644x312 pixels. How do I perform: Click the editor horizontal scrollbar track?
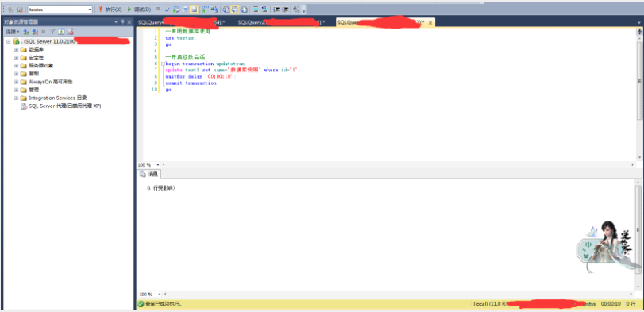click(399, 164)
